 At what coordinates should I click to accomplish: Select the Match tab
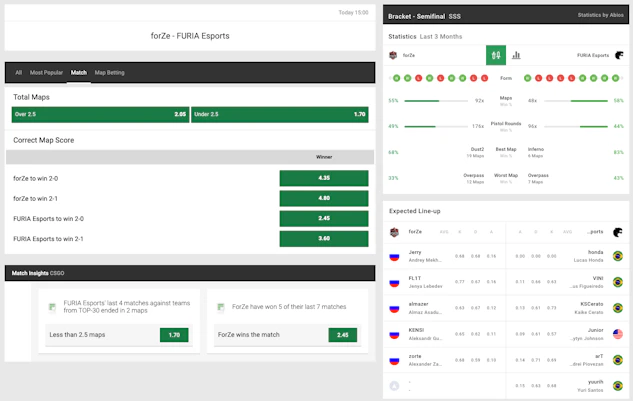pos(79,73)
